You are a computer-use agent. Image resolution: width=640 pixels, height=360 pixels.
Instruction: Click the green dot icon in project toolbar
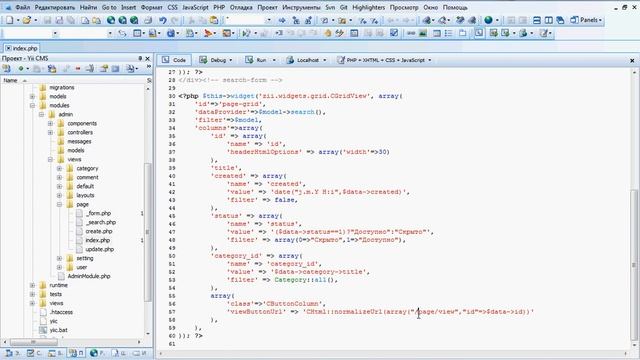coord(20,69)
